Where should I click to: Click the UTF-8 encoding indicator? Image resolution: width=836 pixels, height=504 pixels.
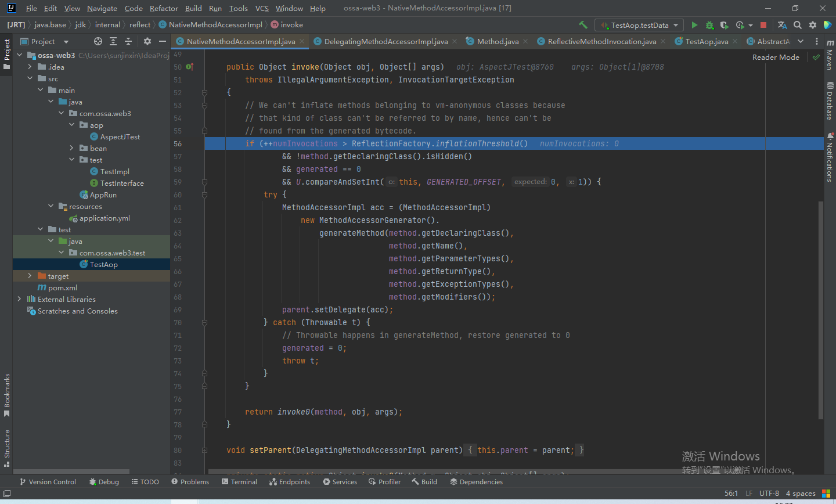(769, 494)
